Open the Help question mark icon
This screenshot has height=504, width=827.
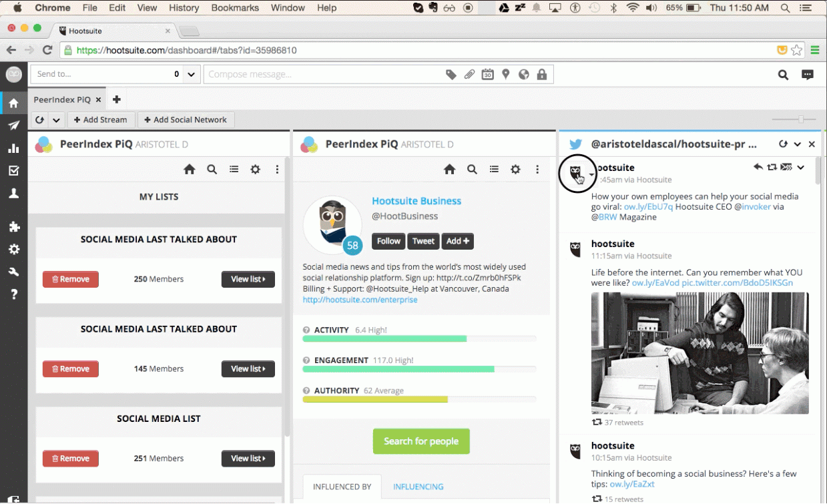[13, 294]
